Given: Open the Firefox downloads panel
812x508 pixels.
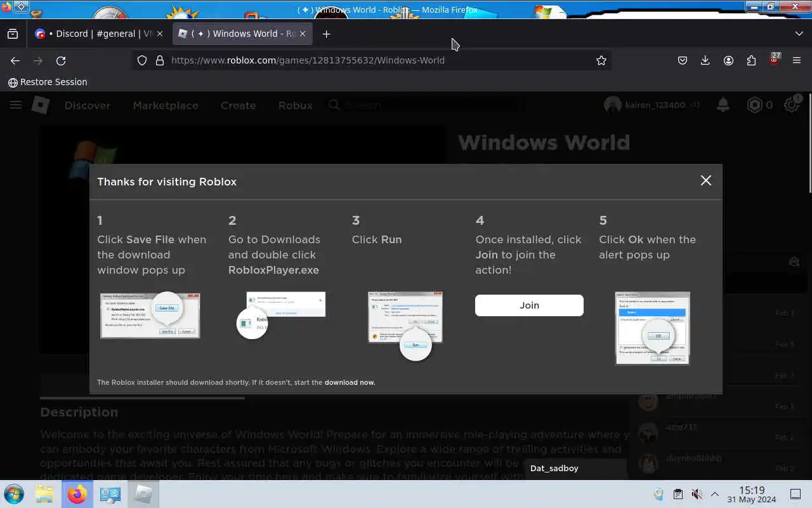Looking at the screenshot, I should 705,60.
